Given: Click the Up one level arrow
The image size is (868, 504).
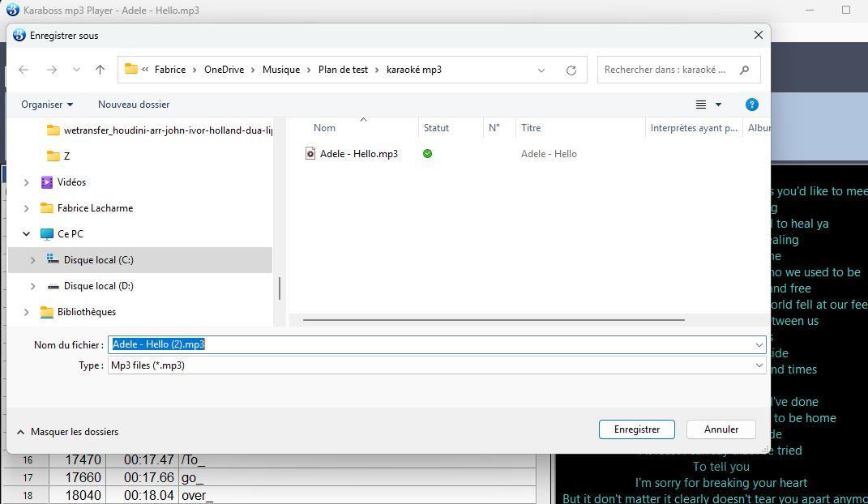Looking at the screenshot, I should tap(100, 70).
